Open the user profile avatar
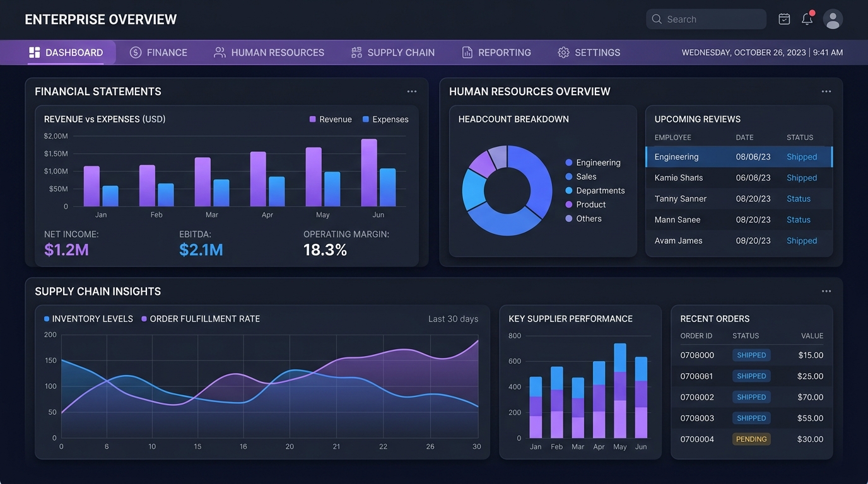The image size is (868, 484). click(x=833, y=19)
